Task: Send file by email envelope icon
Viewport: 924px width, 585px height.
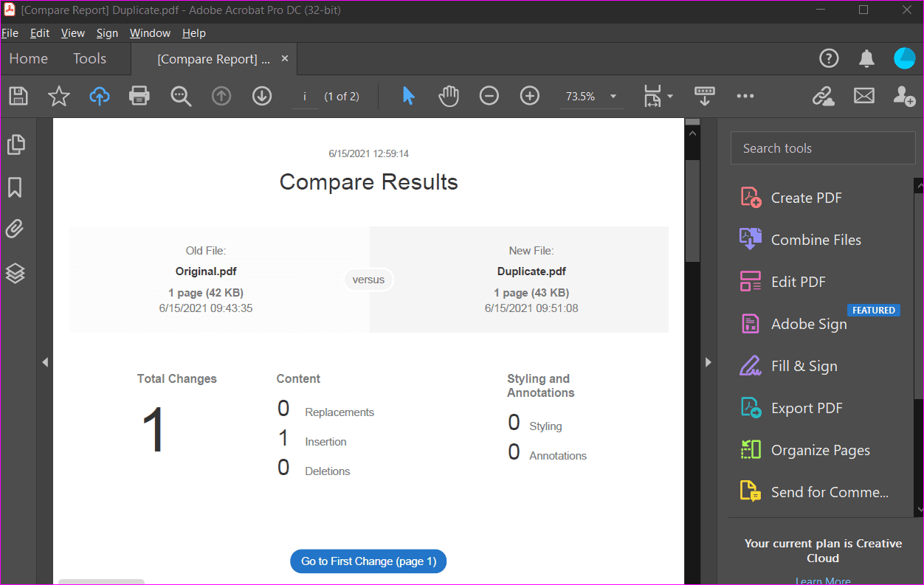Action: coord(864,96)
